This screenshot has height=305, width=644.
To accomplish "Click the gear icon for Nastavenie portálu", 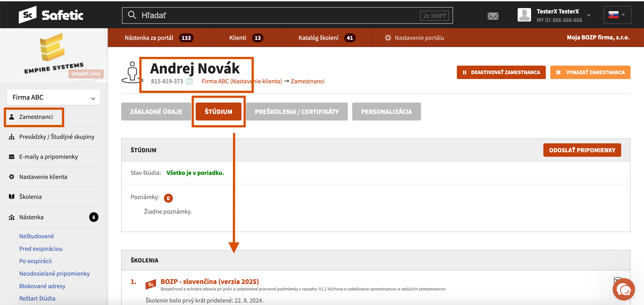I will point(388,38).
